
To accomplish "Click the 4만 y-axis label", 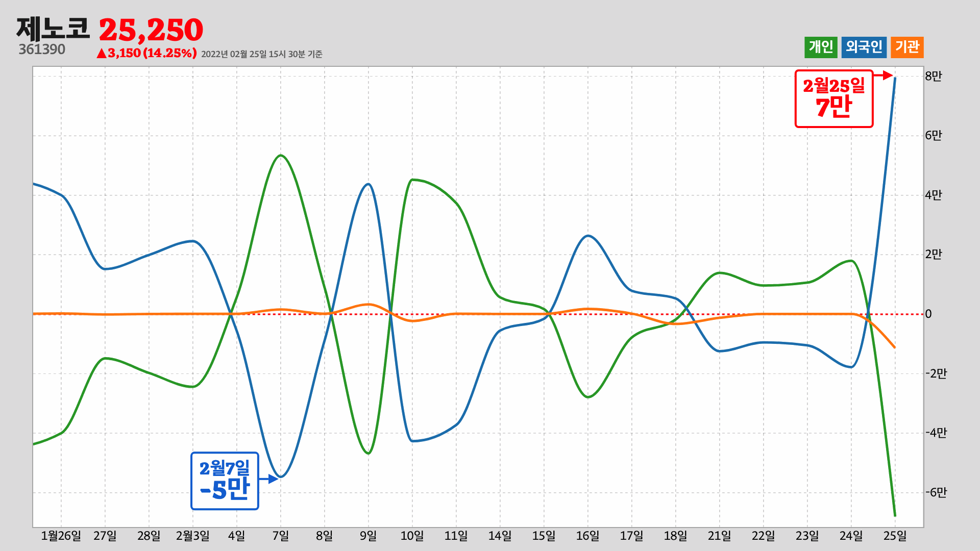I will click(934, 195).
